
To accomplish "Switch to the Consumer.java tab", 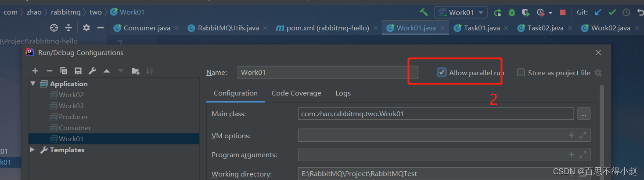I will click(x=147, y=28).
